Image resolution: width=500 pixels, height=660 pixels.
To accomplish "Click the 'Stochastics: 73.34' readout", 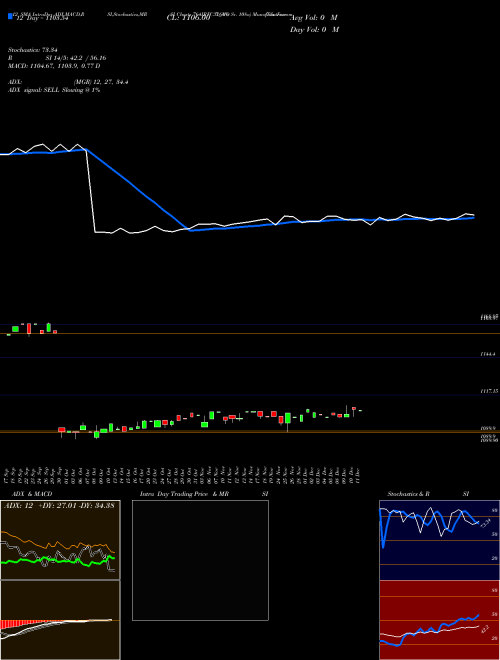I will coord(32,50).
